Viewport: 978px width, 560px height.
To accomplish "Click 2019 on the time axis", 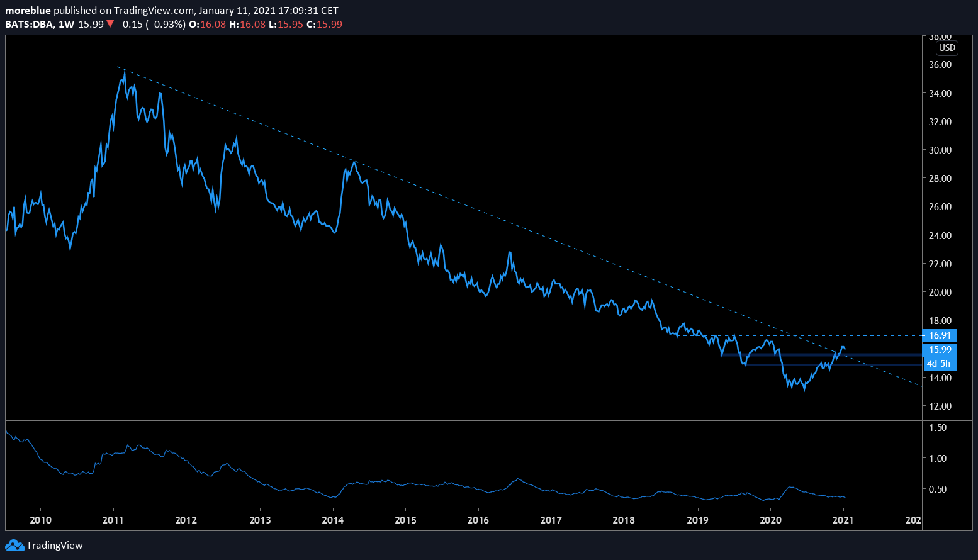I will point(698,520).
